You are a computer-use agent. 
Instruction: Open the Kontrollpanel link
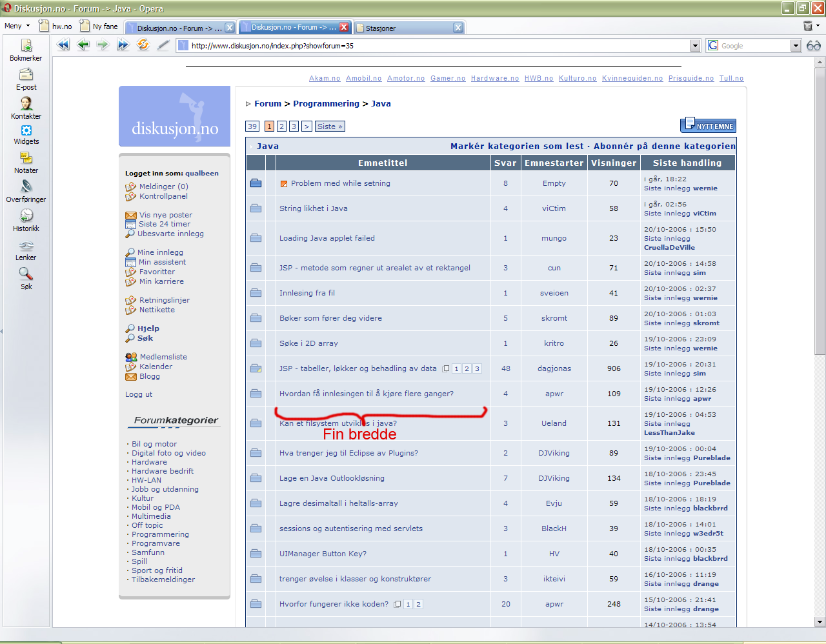pyautogui.click(x=163, y=196)
